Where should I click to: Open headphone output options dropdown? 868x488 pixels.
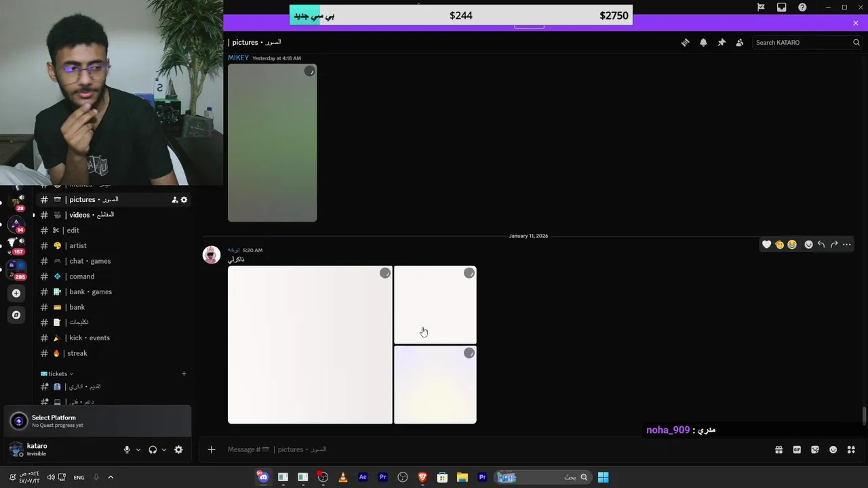(164, 449)
